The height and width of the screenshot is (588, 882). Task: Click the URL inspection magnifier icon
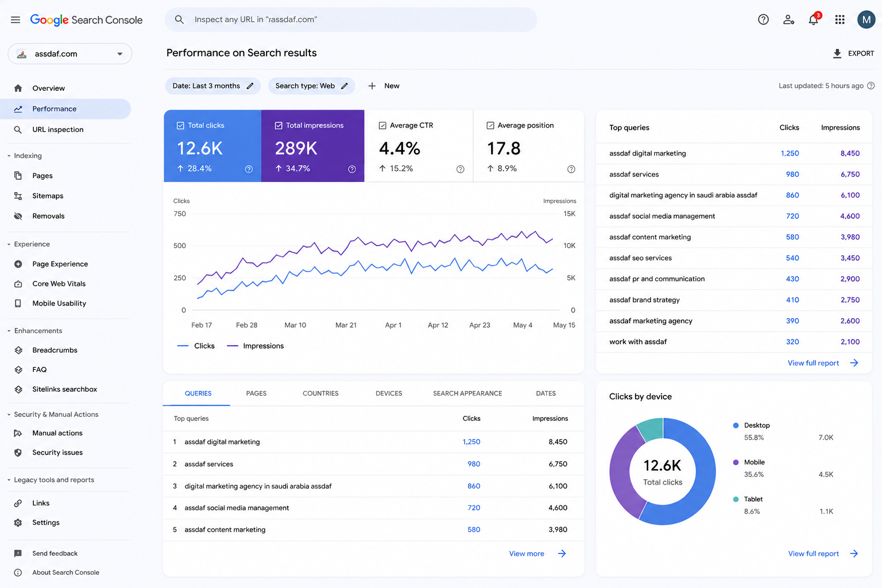(x=18, y=130)
